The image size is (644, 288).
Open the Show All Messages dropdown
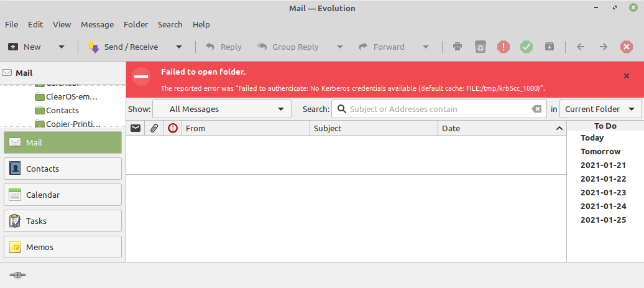(222, 109)
